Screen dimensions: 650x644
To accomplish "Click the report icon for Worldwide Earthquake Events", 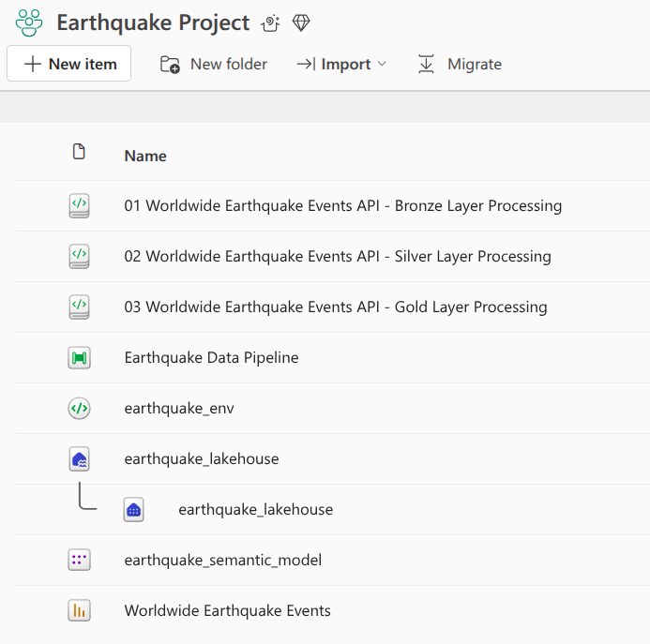I will pyautogui.click(x=80, y=611).
